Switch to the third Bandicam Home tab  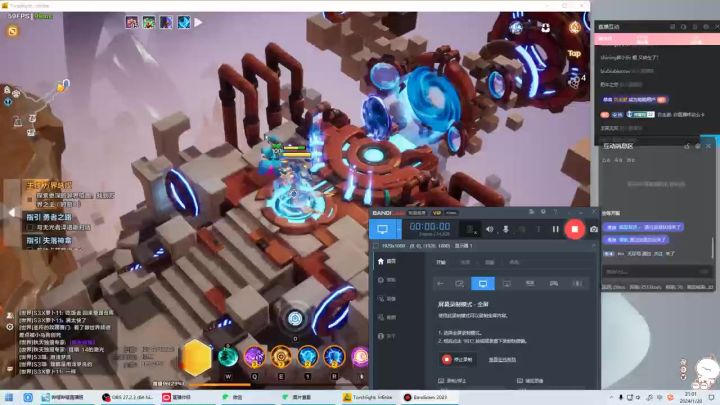489,262
